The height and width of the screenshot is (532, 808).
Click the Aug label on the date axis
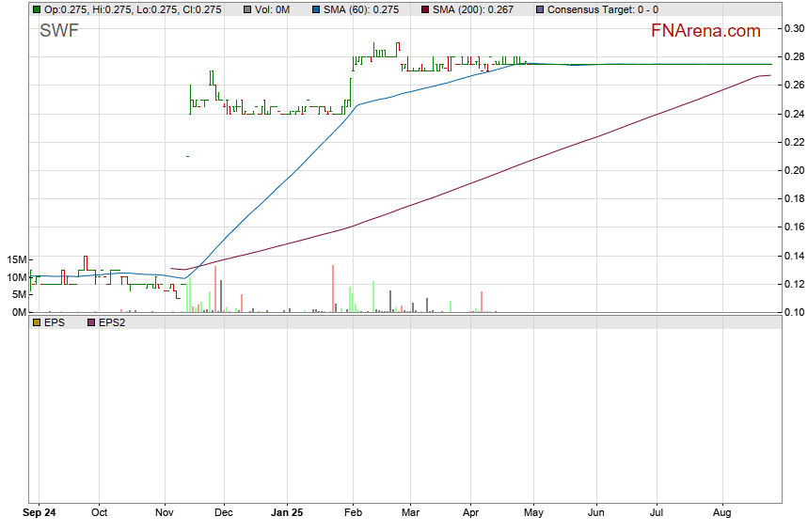722,513
